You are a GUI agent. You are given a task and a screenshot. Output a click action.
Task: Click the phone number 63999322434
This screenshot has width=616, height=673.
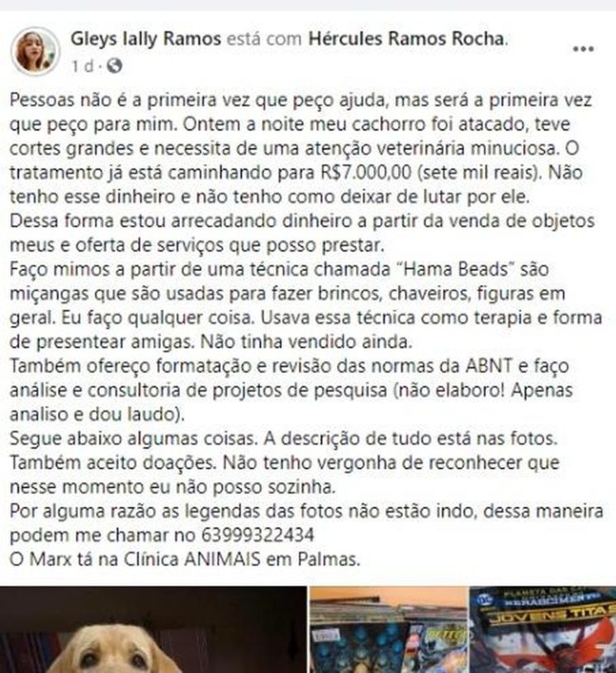click(258, 535)
